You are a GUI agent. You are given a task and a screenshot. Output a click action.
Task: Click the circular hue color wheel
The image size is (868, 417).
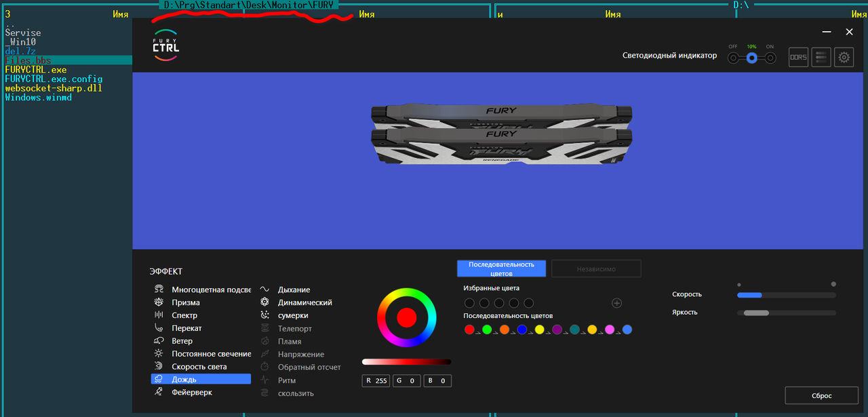406,317
